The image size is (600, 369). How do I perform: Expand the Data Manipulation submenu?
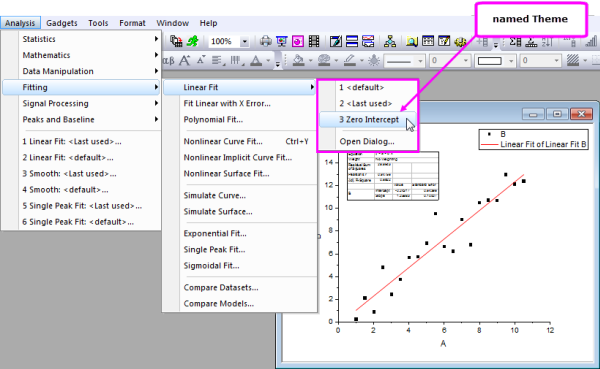(82, 71)
